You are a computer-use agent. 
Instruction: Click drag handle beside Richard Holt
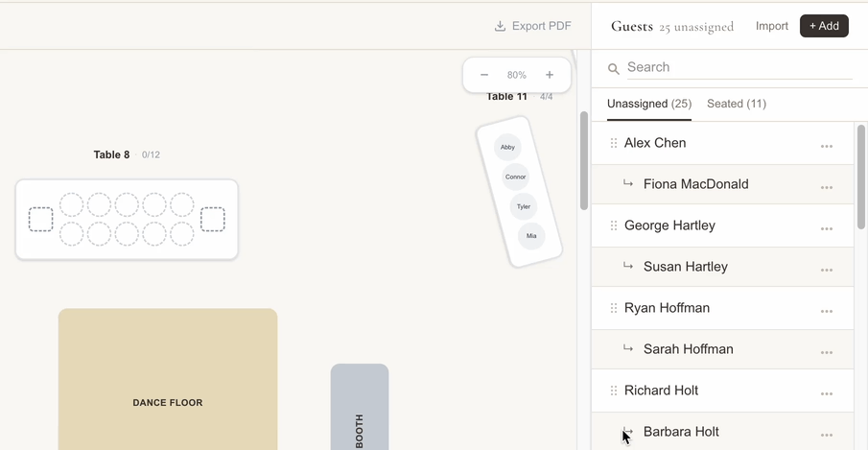coord(614,391)
